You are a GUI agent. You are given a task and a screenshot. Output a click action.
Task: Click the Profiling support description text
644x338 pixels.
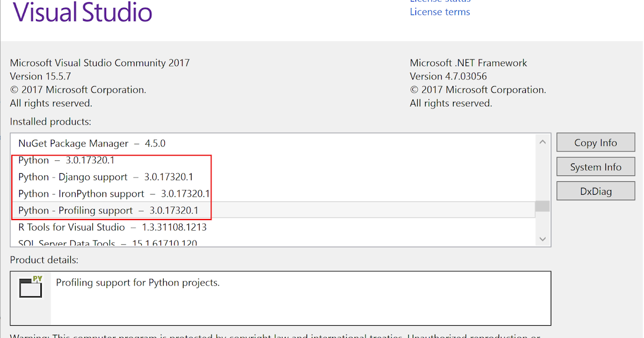138,282
